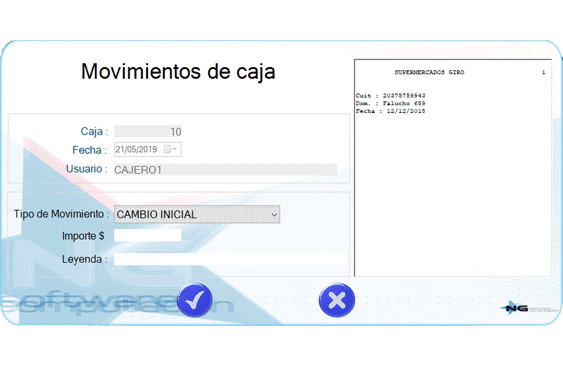
Task: Click the Cuit number line on the receipt
Action: 390,96
